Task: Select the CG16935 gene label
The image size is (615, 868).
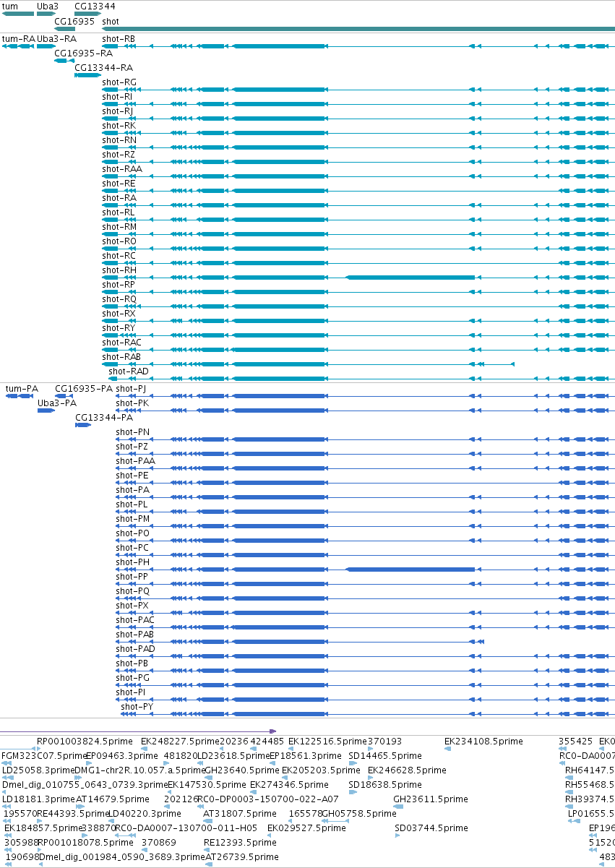Action: pos(74,22)
